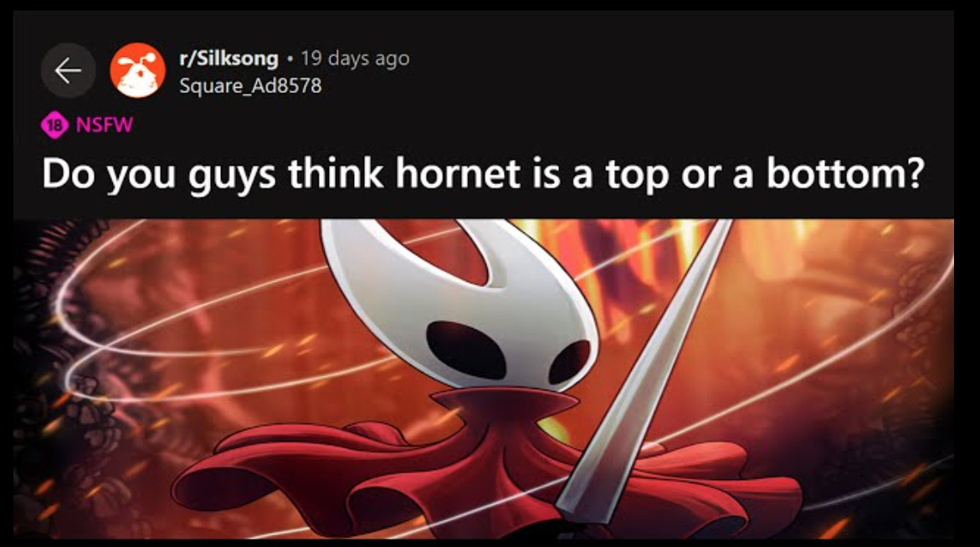Click Hornet's left black eye hole
This screenshot has height=547, width=980.
pyautogui.click(x=465, y=351)
